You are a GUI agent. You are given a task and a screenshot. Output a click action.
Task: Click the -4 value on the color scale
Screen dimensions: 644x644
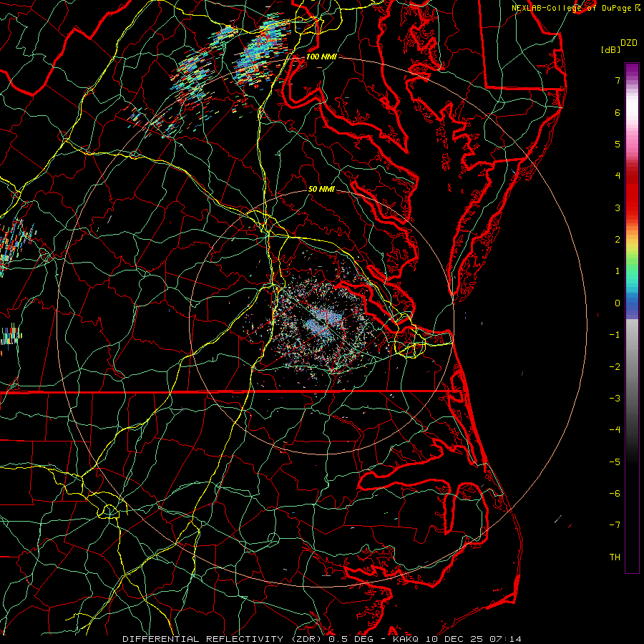615,430
